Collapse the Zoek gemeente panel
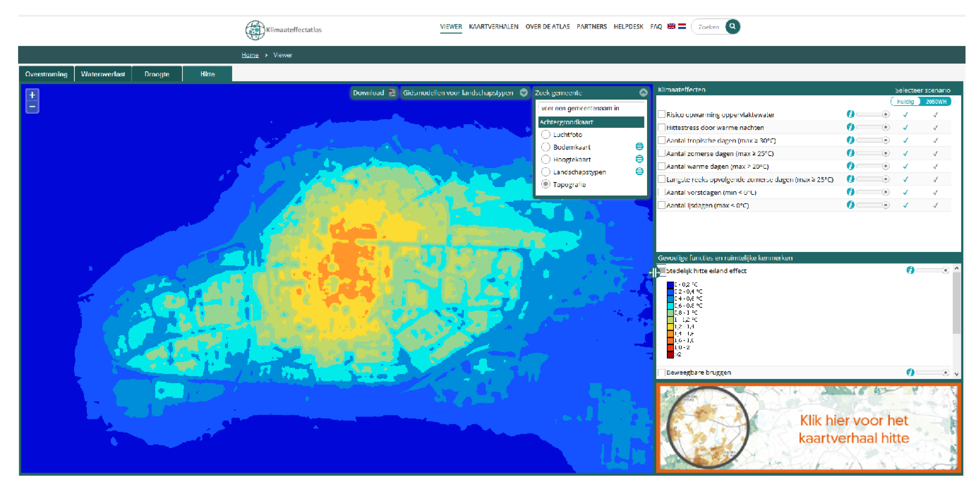 643,93
